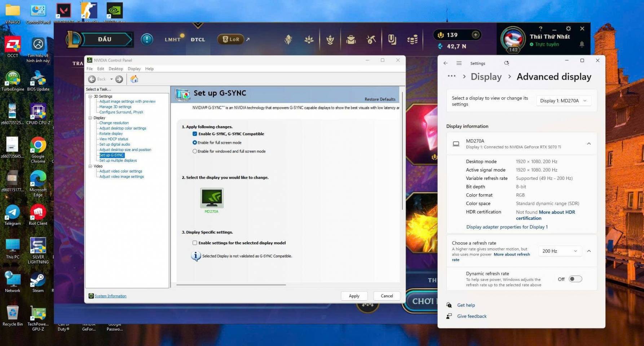Open the Control Panel desktop icon
This screenshot has height=346, width=644.
click(x=38, y=13)
